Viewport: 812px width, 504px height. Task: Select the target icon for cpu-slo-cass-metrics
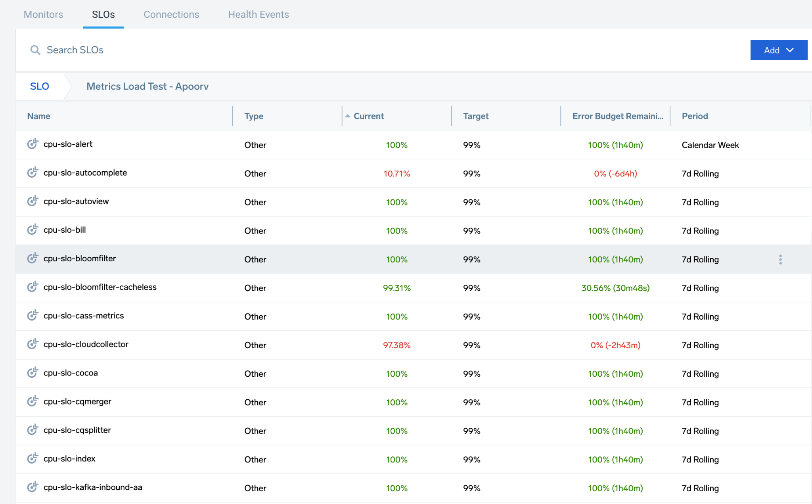33,315
